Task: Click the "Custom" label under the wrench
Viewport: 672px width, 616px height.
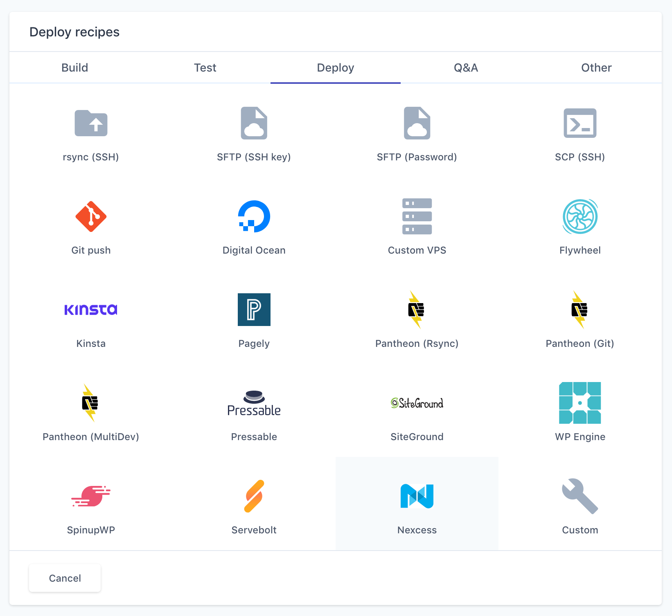Action: [x=580, y=530]
